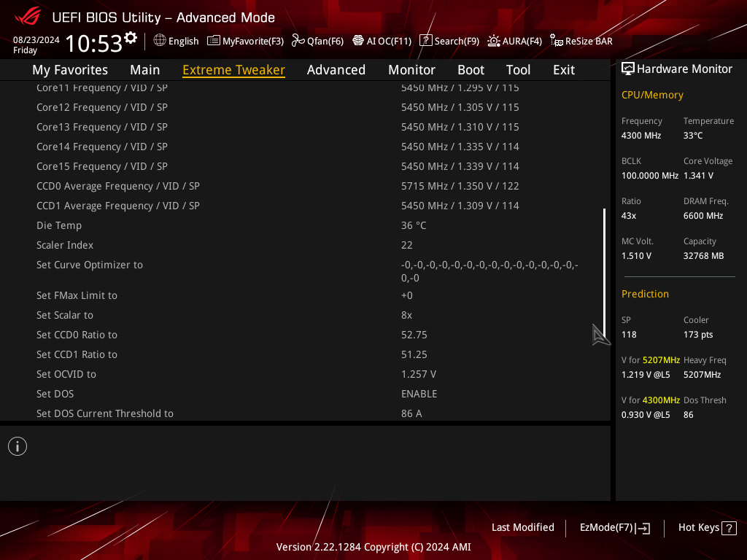Select Set DOS Current Threshold row

305,413
